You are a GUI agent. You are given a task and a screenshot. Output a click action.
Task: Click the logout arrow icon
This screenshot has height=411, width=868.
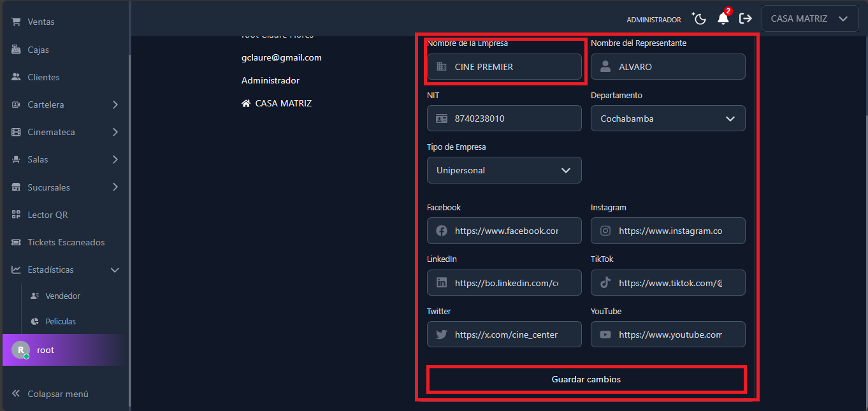(745, 18)
